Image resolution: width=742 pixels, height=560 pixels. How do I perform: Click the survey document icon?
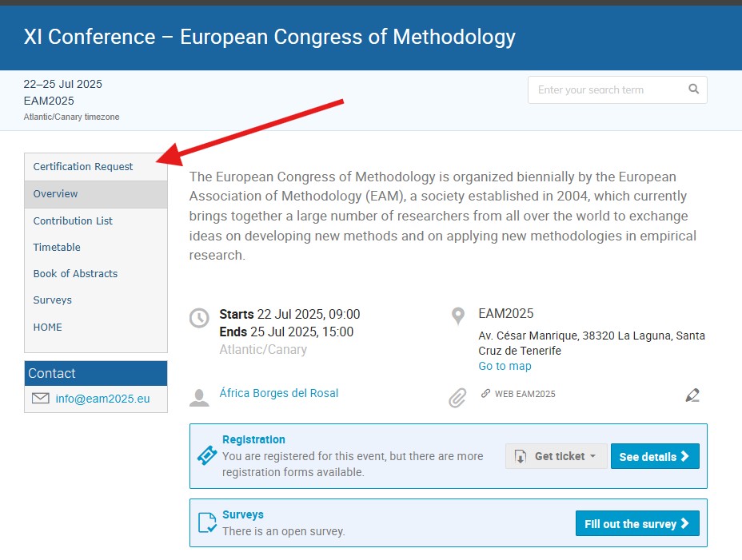[206, 522]
